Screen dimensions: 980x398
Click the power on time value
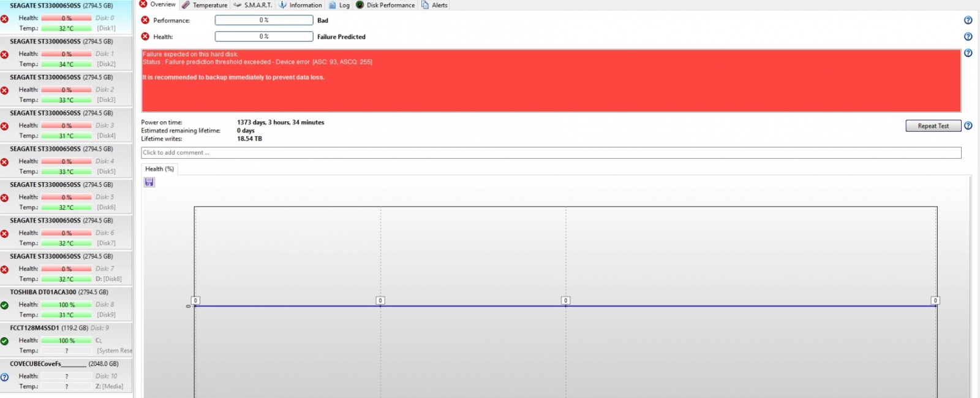(x=281, y=122)
